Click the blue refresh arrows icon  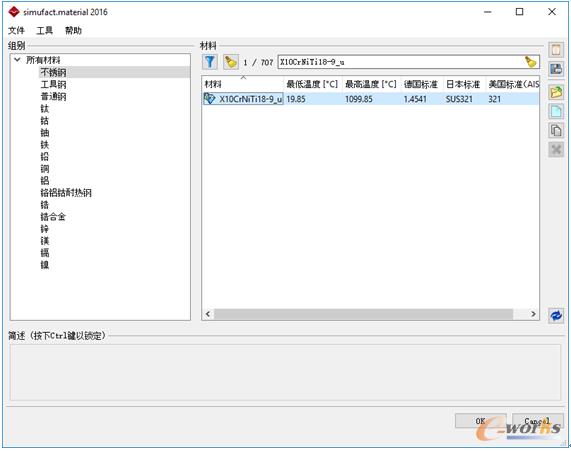click(x=556, y=315)
